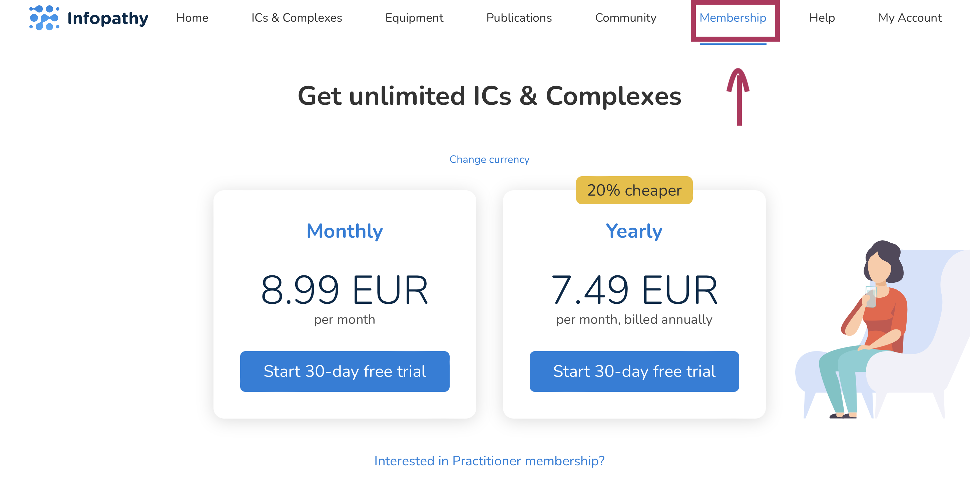This screenshot has width=980, height=490.
Task: Navigate to Publications
Action: pyautogui.click(x=519, y=18)
